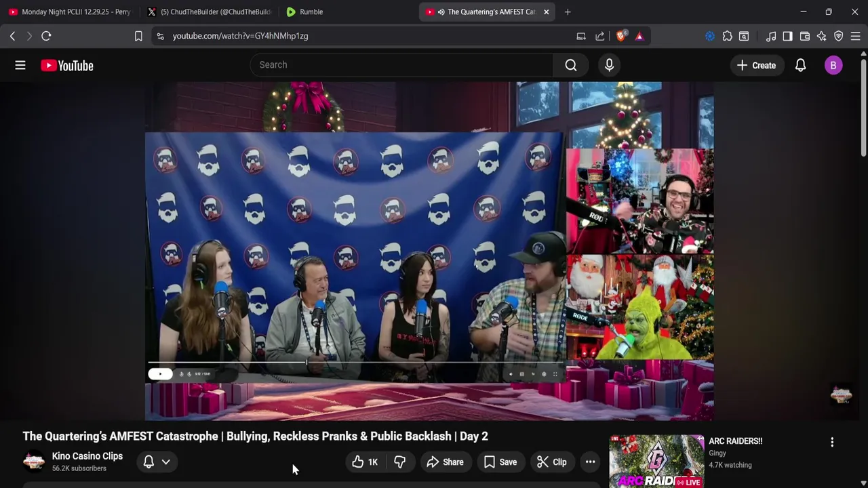Switch to the ChudTheBuilder X tab
The width and height of the screenshot is (868, 488).
[x=209, y=12]
